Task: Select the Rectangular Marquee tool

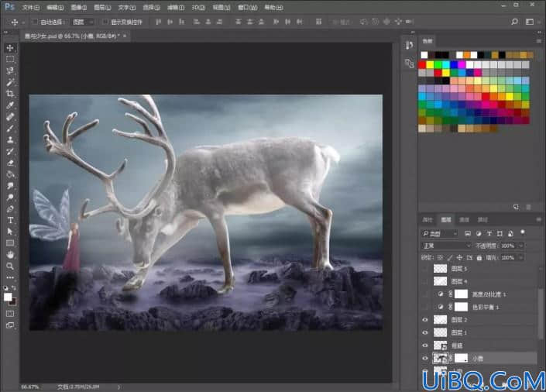Action: click(x=10, y=59)
